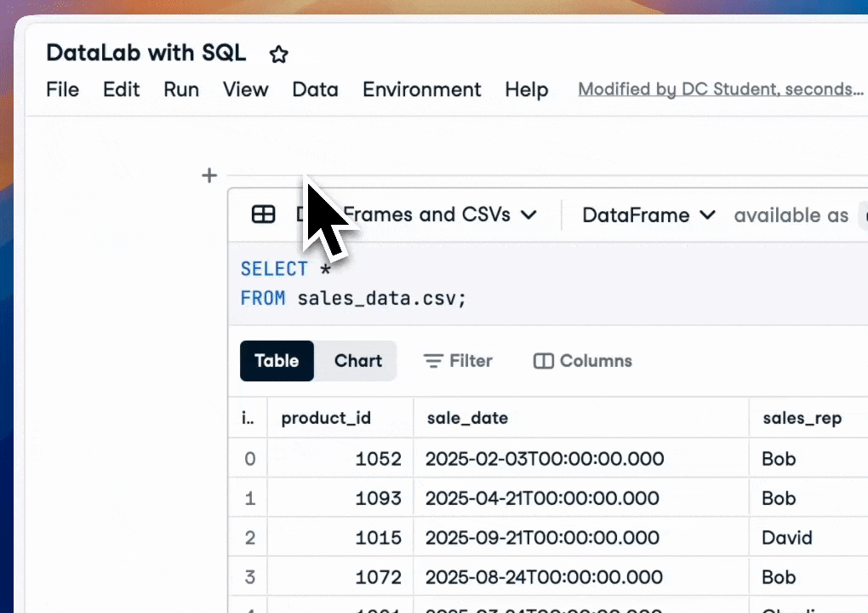Click into the SQL query editor text
This screenshot has width=868, height=613.
[x=353, y=284]
